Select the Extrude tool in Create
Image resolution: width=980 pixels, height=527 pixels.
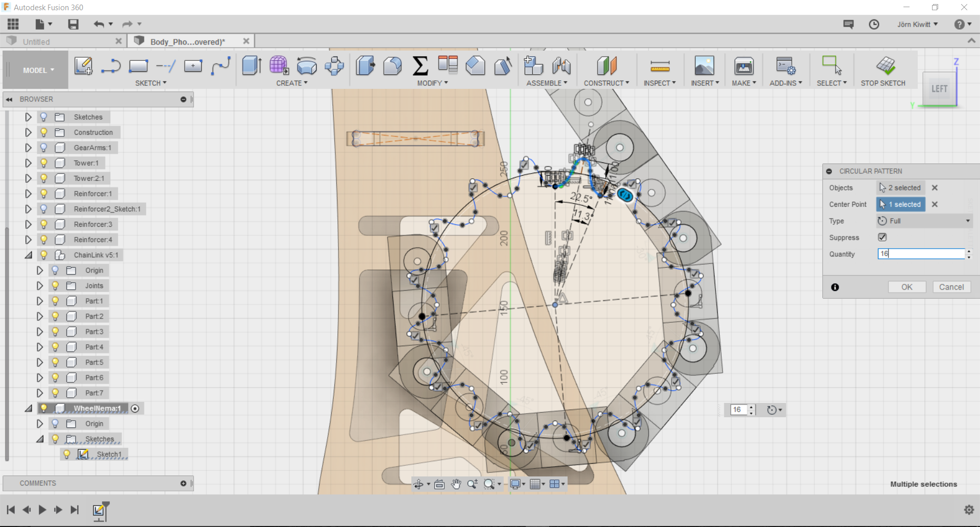pos(252,66)
